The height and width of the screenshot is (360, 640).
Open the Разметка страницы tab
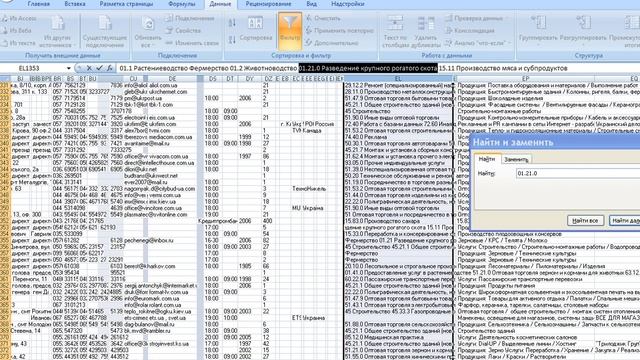[x=127, y=4]
